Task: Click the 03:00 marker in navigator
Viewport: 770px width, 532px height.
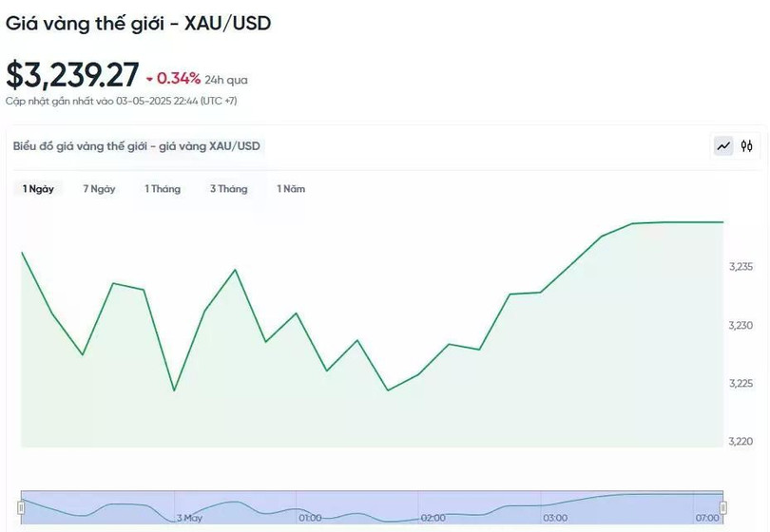Action: 555,518
